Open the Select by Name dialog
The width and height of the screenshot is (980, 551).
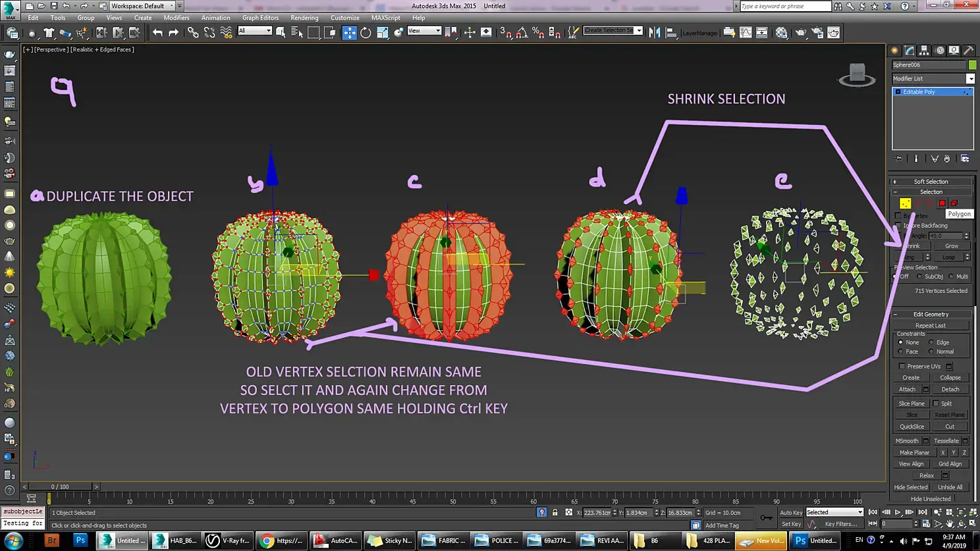pos(297,32)
